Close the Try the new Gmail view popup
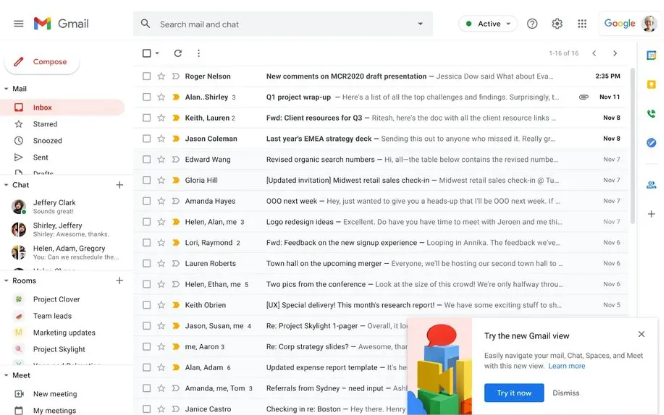 pos(641,334)
